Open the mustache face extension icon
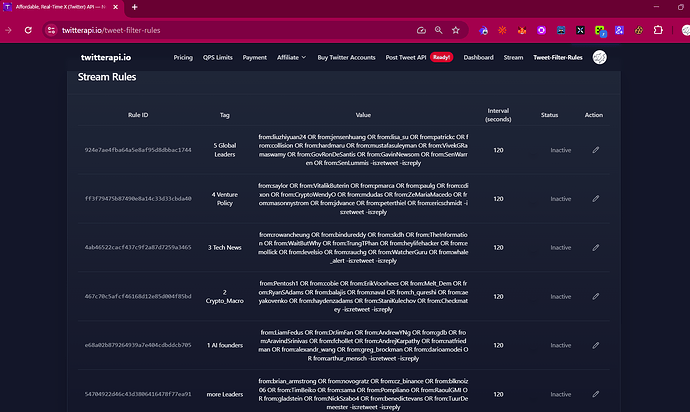690x412 pixels. pos(561,30)
